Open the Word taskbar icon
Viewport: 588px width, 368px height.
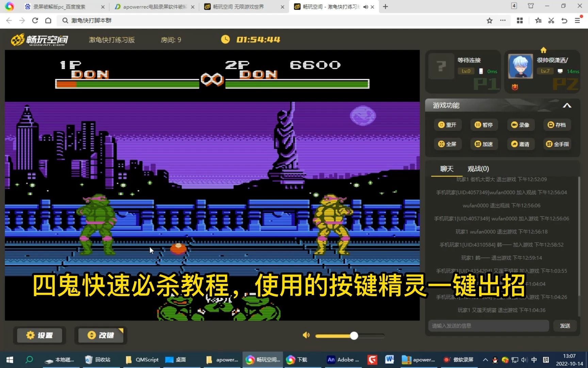(389, 360)
